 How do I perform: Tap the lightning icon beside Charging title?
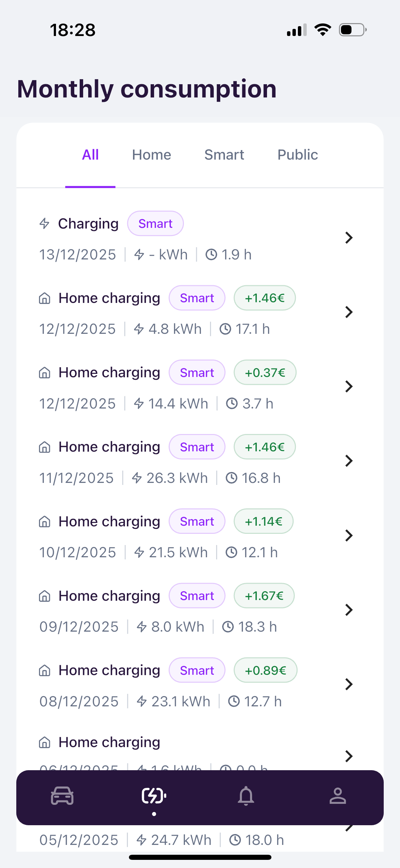click(44, 223)
